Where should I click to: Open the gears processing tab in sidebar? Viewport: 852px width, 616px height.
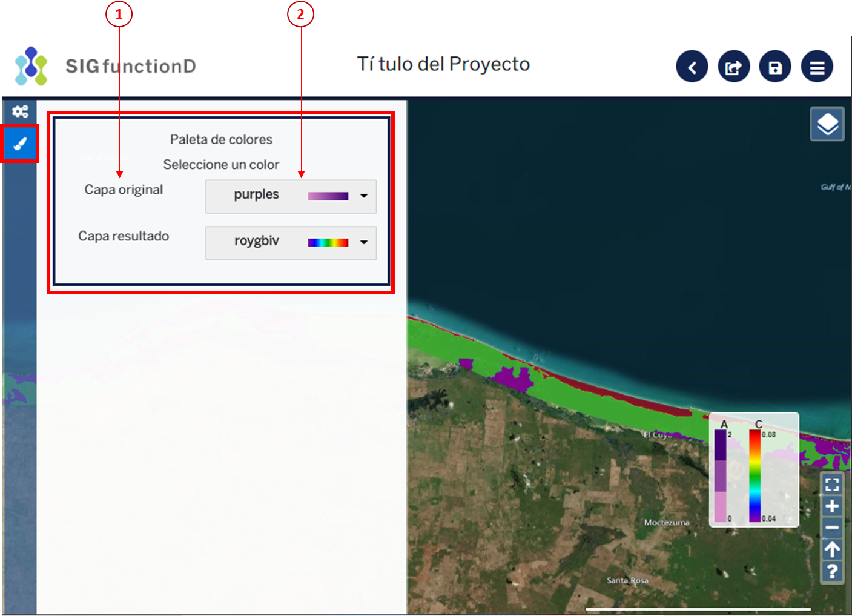pos(20,111)
